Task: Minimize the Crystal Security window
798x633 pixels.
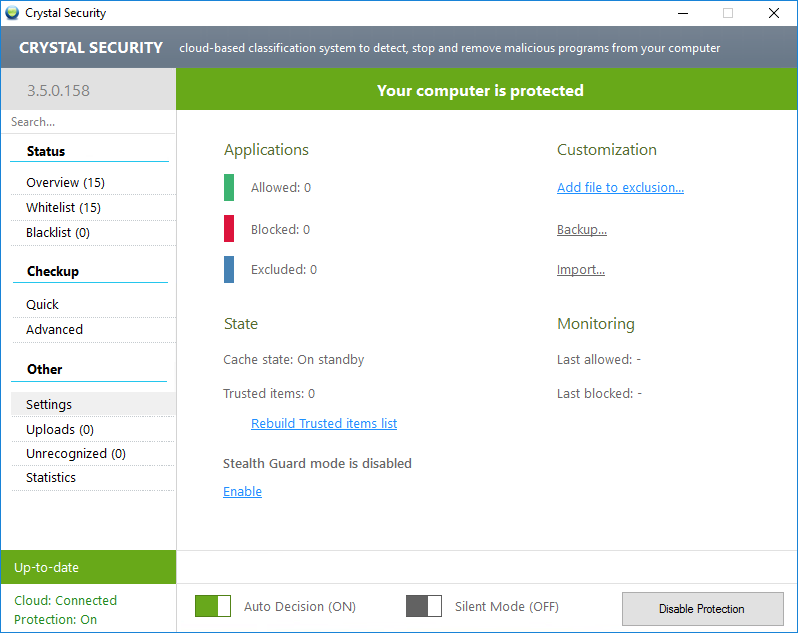Action: (x=683, y=13)
